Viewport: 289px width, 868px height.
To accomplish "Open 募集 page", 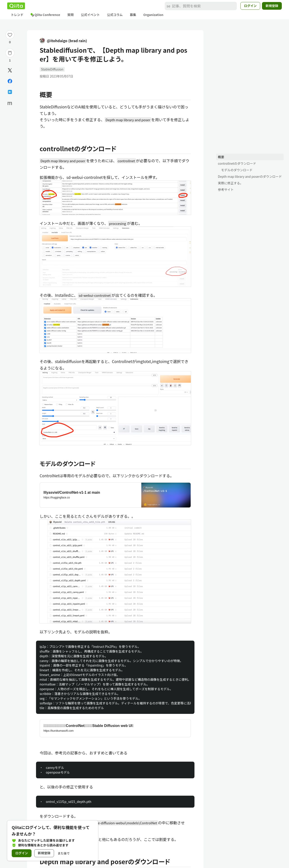I will point(133,15).
